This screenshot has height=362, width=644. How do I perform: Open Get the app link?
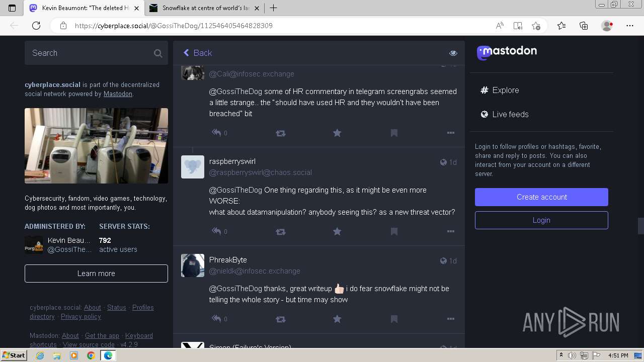point(102,336)
